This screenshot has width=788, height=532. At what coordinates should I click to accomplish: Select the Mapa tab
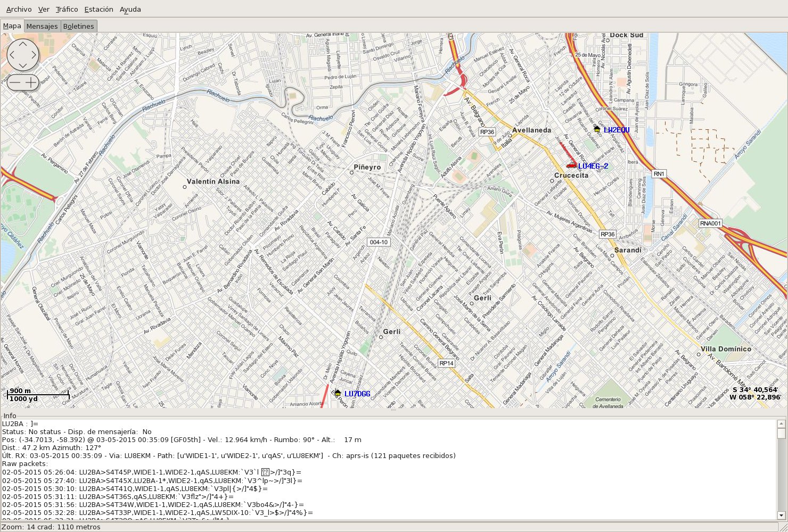click(12, 26)
